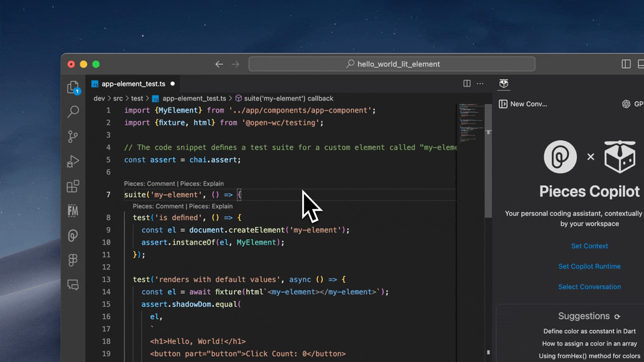Click the dev breadcrumb segment
Viewport: 644px width, 362px height.
click(x=99, y=99)
